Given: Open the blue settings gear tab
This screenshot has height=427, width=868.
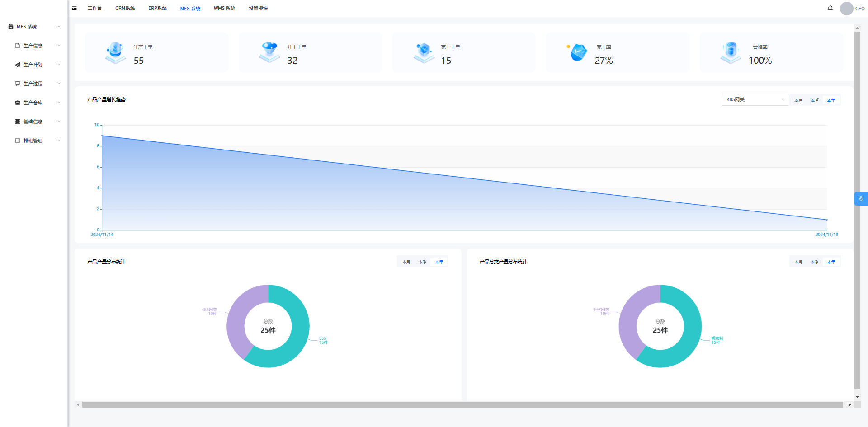Looking at the screenshot, I should click(x=861, y=199).
